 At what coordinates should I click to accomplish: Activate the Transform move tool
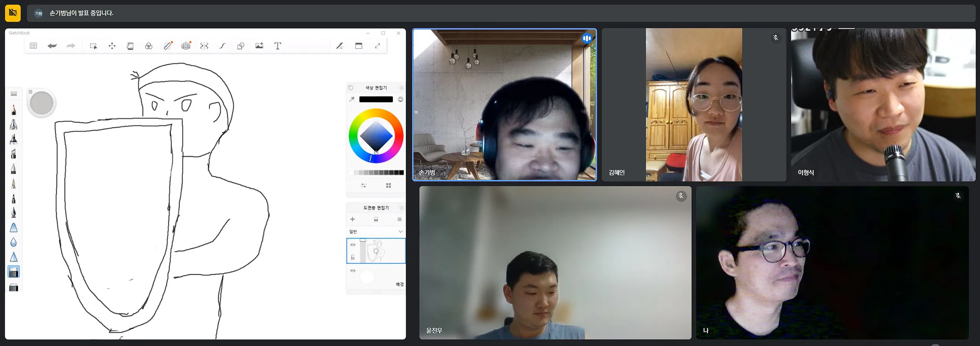112,46
